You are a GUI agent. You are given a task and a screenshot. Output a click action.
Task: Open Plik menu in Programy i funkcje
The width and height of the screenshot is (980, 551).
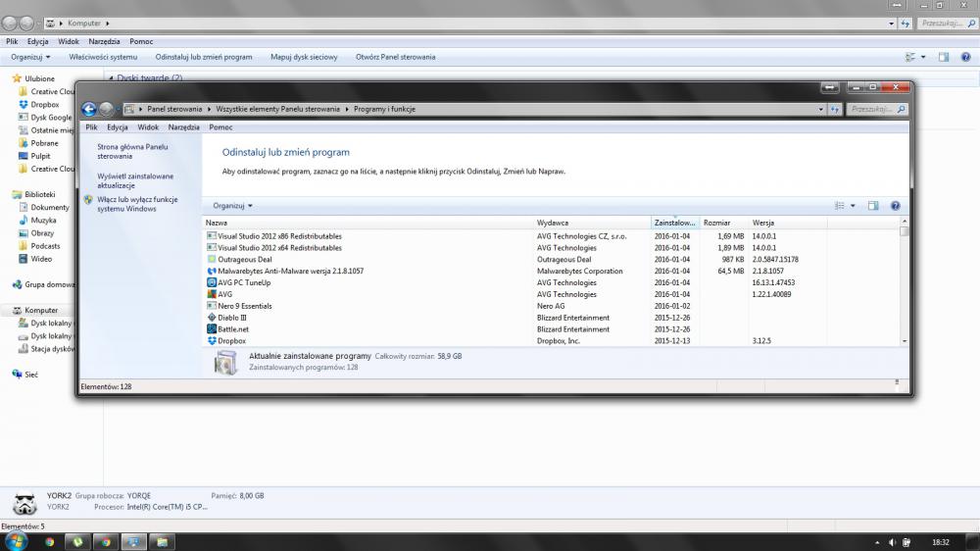coord(91,126)
